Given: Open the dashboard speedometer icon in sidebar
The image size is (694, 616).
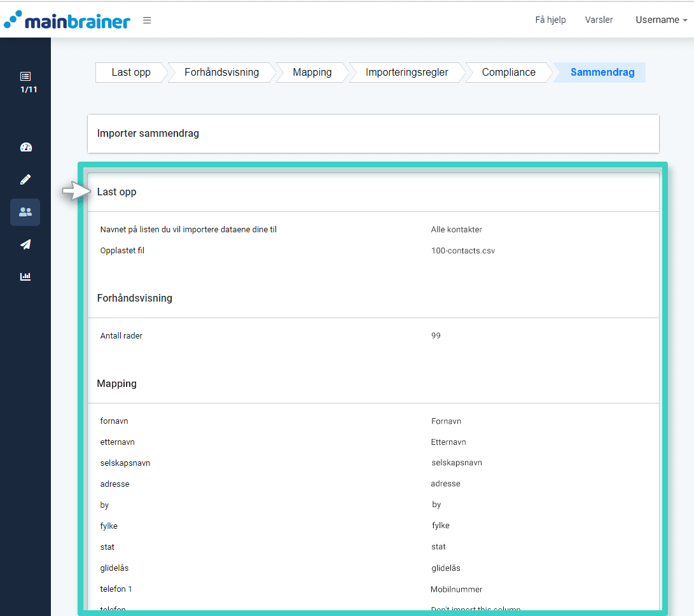Looking at the screenshot, I should coord(25,147).
